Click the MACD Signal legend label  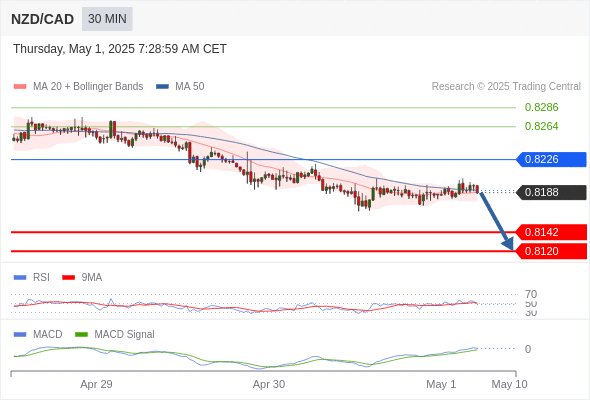(x=125, y=335)
